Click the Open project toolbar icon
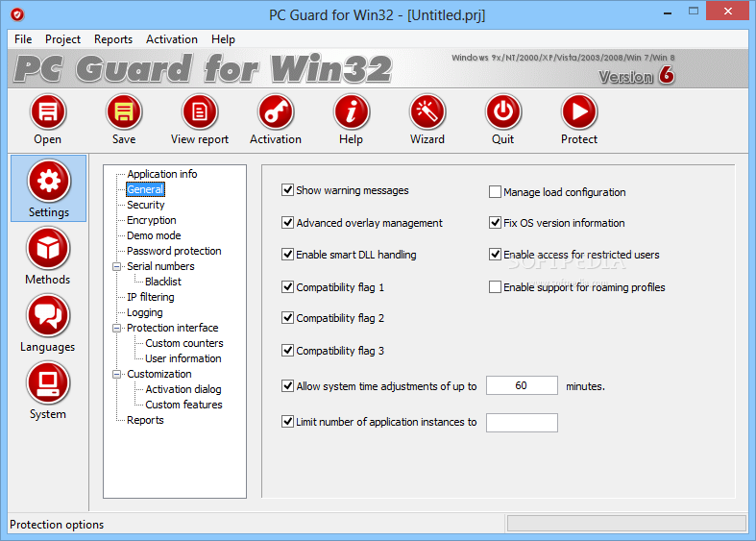The height and width of the screenshot is (541, 756). tap(48, 112)
